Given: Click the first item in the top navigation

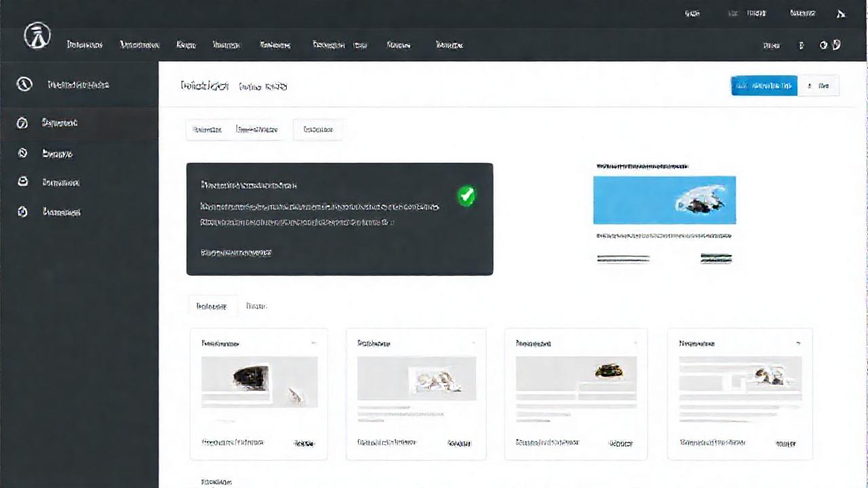Looking at the screenshot, I should [85, 45].
